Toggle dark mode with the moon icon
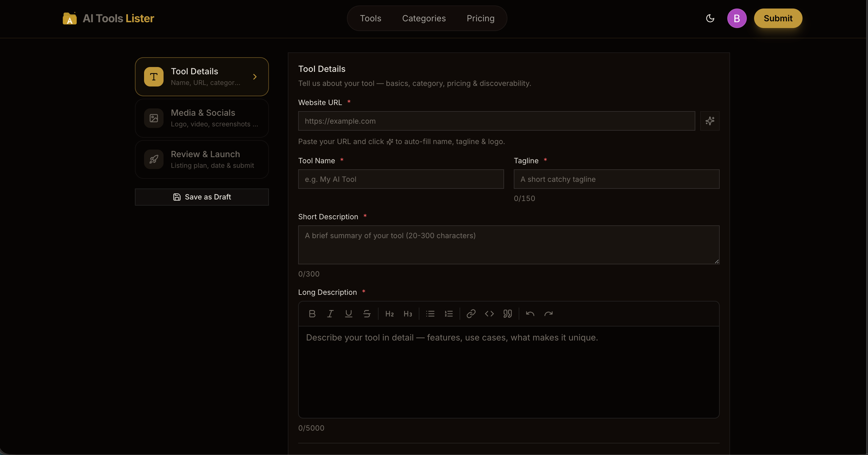The height and width of the screenshot is (455, 868). (710, 18)
